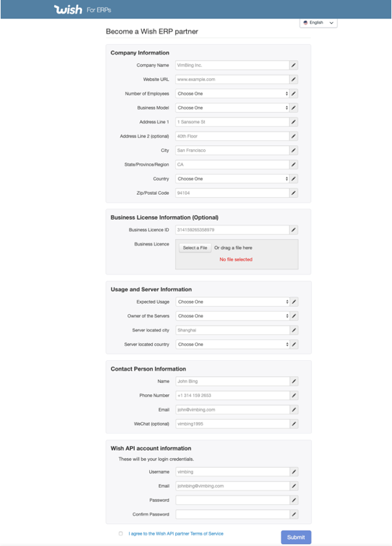Screen dimensions: 392x546
Task: Open the English language selector
Action: [318, 23]
